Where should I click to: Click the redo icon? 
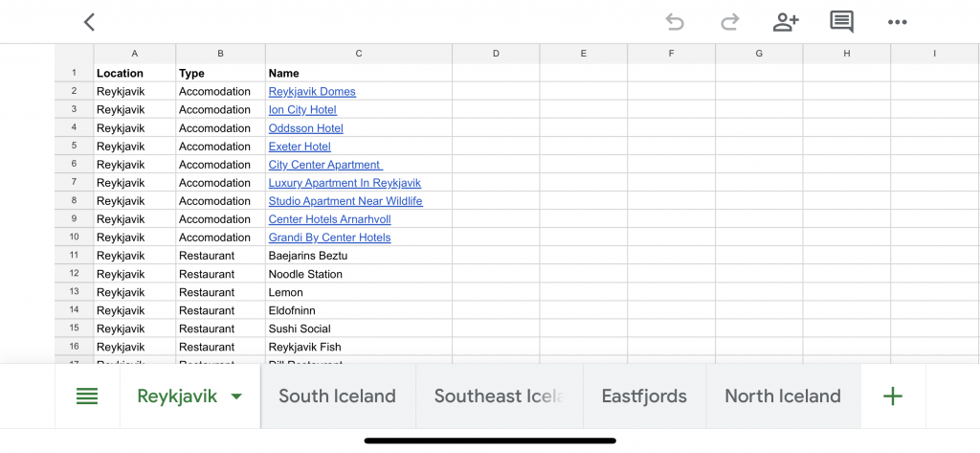click(x=729, y=23)
